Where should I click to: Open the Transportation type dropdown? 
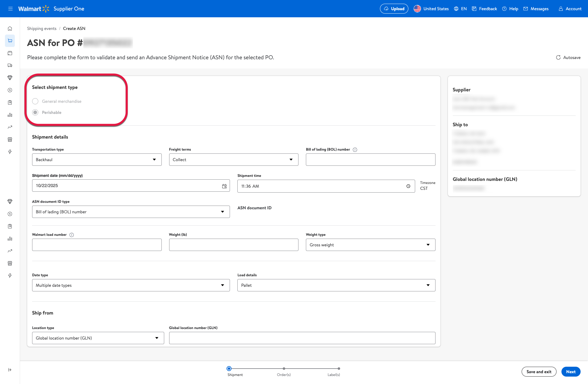click(x=97, y=160)
